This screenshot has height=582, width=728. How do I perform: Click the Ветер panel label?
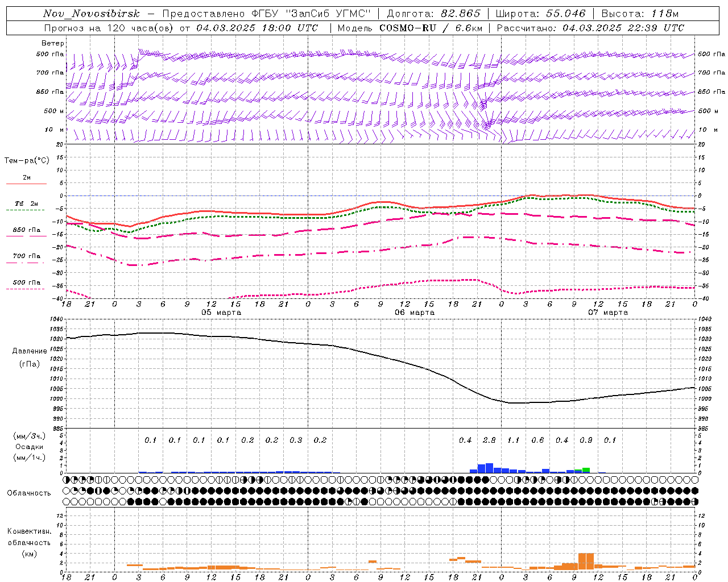tap(53, 43)
